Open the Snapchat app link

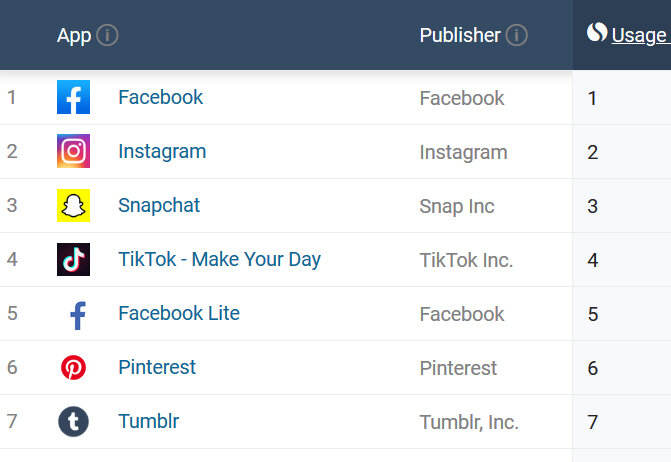click(159, 205)
